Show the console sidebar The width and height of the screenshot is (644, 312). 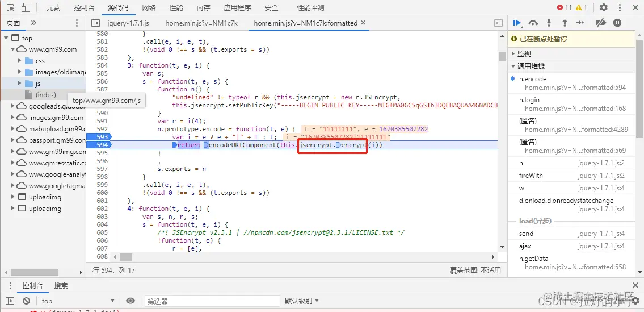pos(10,301)
